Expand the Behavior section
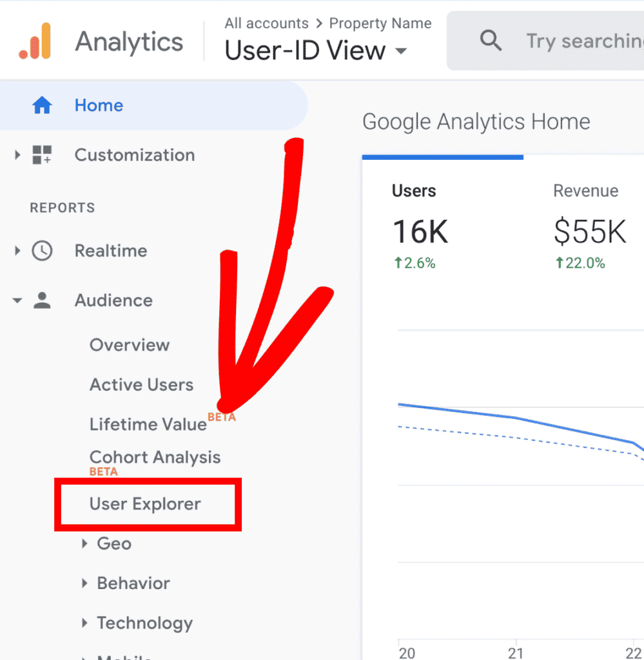Screen dimensions: 644x660 point(86,583)
